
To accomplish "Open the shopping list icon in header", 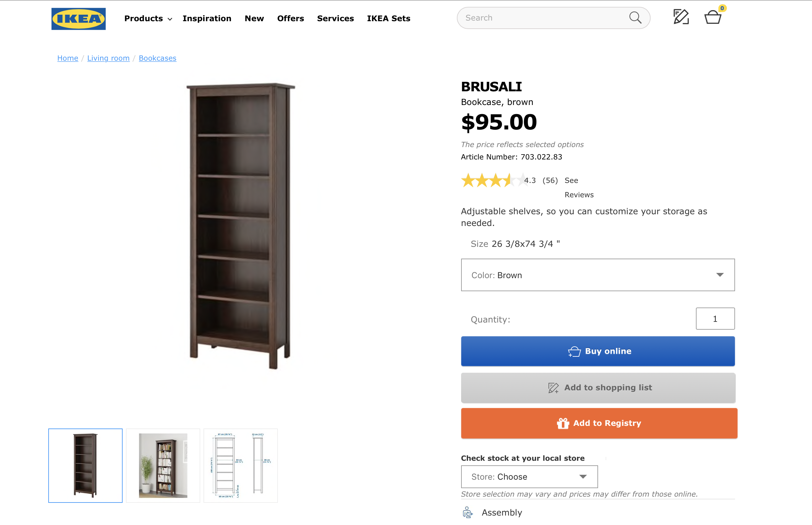I will (681, 17).
